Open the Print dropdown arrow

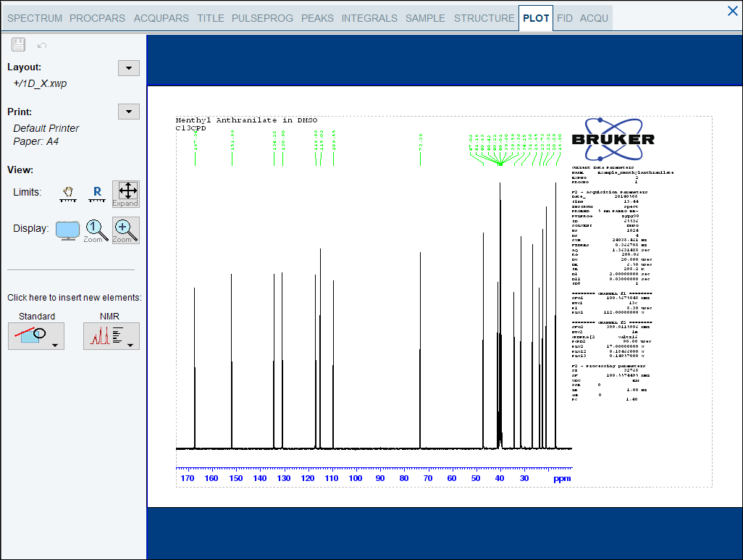click(129, 112)
